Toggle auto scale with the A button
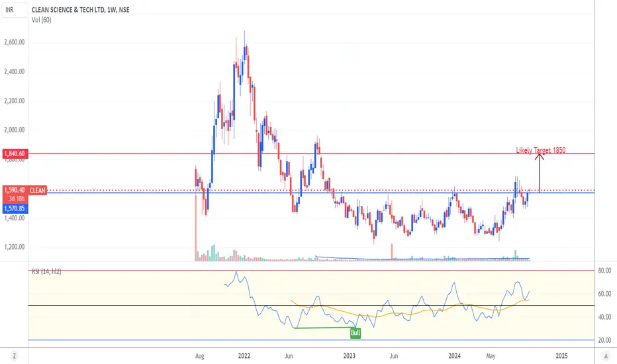Screen dimensions: 617x364 [606, 356]
